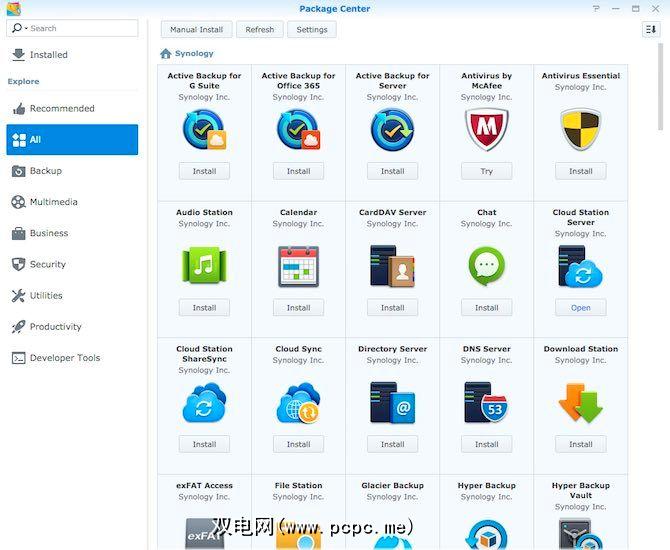Click the Directory Server icon

[392, 403]
